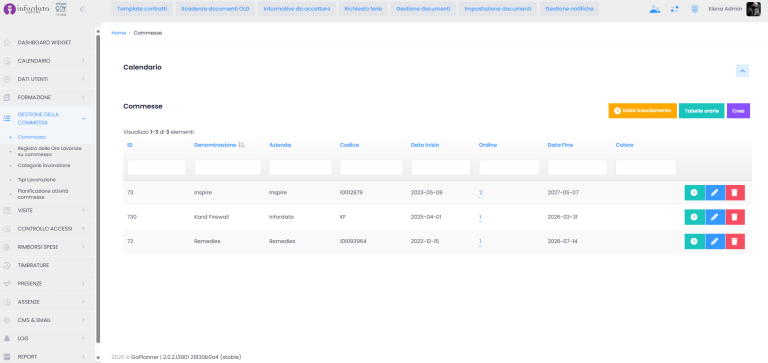Viewport: 768px width, 363px height.
Task: Edit the Inspire commessa
Action: 715,193
